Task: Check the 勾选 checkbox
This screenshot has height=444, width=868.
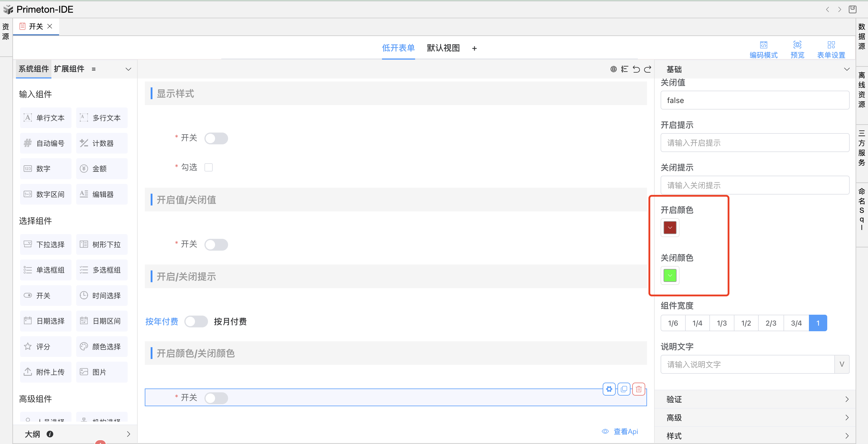Action: [209, 167]
